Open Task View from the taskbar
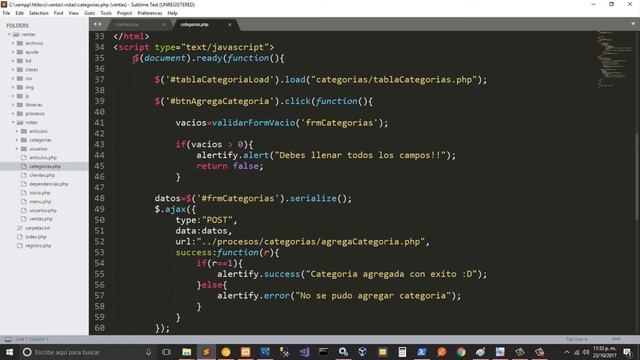Image resolution: width=640 pixels, height=360 pixels. (x=166, y=352)
